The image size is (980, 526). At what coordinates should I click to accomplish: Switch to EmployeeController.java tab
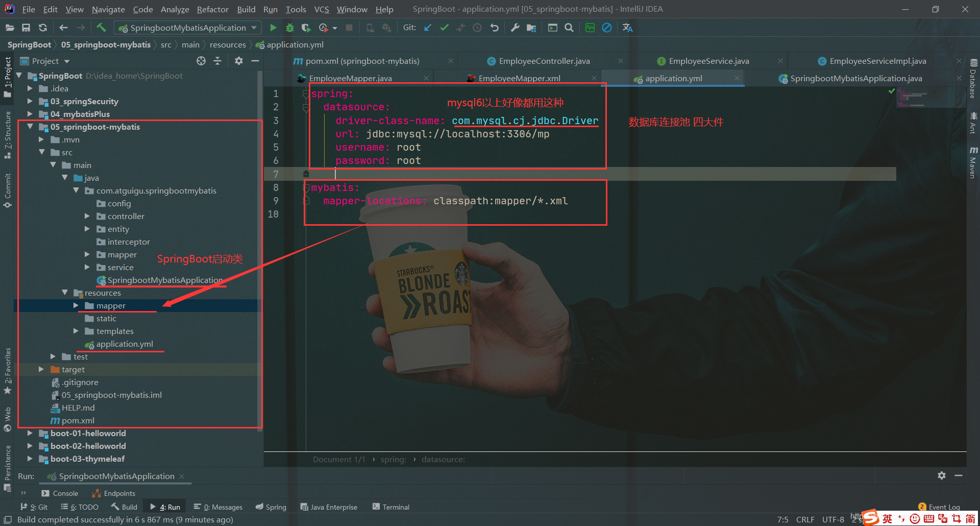544,61
